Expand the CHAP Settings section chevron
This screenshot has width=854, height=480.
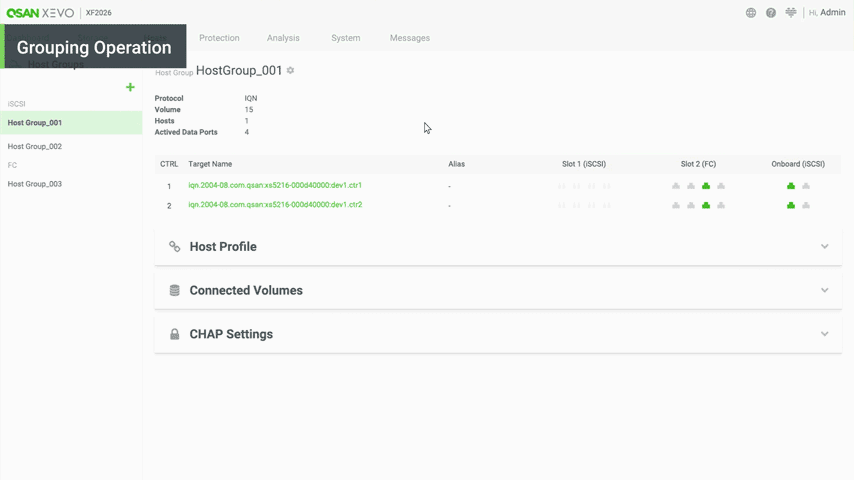(825, 334)
